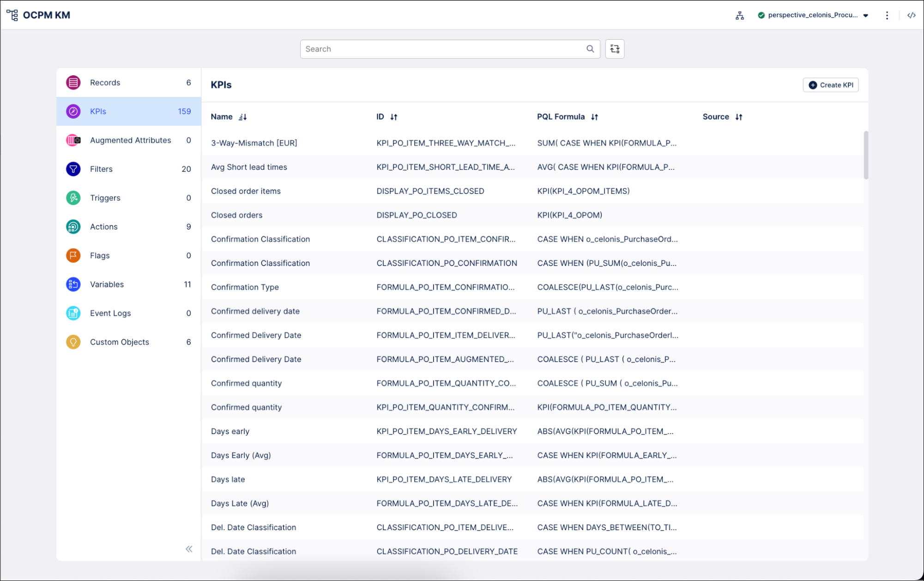The width and height of the screenshot is (924, 581).
Task: Open Days early KPI row
Action: click(532, 431)
